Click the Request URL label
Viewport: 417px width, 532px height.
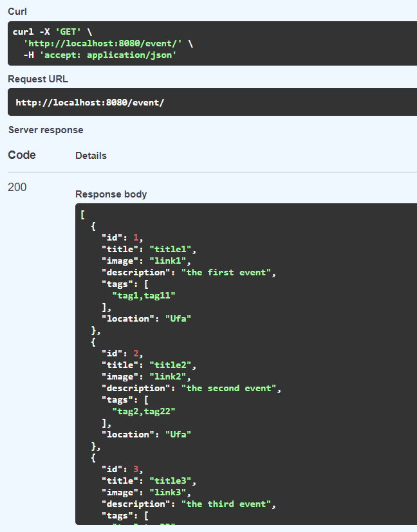(38, 79)
